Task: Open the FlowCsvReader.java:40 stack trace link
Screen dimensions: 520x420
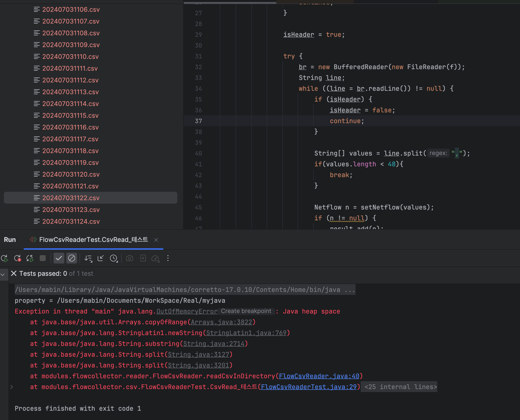Action: click(x=319, y=376)
